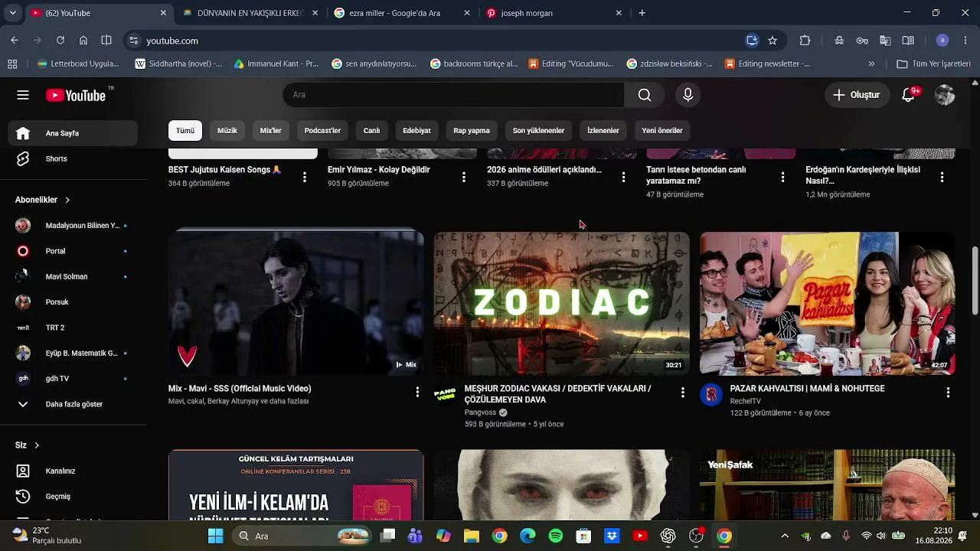The height and width of the screenshot is (551, 980).
Task: Open the Chrome extensions puzzle icon
Action: [805, 41]
